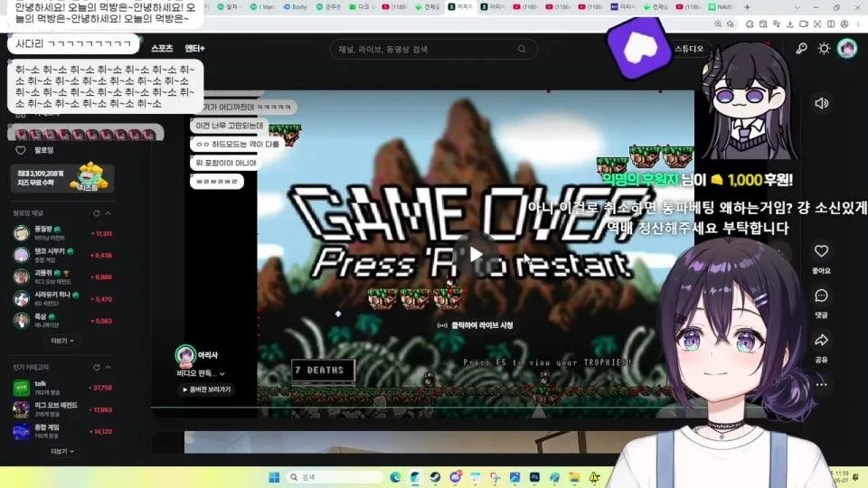The image size is (868, 488).
Task: Open the talk category
Action: coord(62,388)
